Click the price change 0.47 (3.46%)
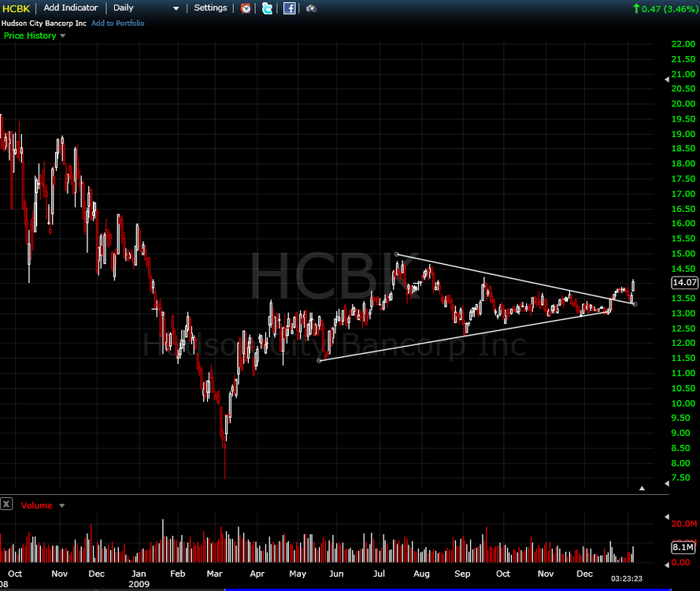 [665, 9]
